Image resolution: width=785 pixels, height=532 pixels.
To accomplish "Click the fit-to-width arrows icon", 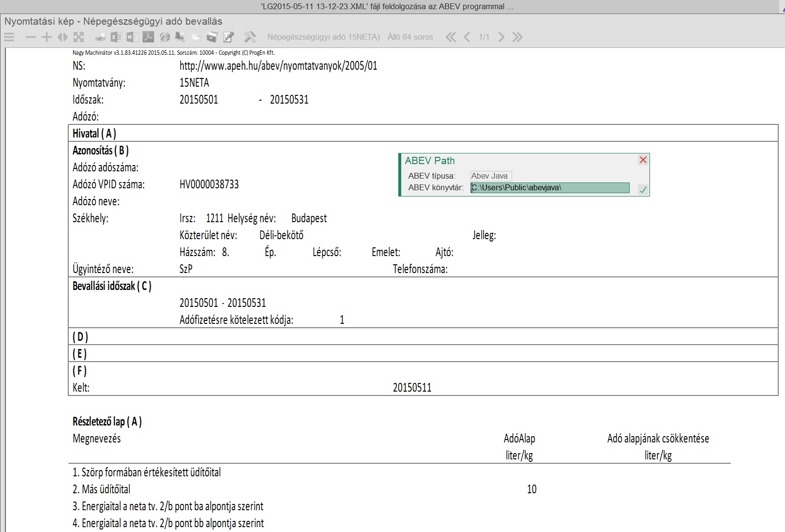I will point(62,37).
